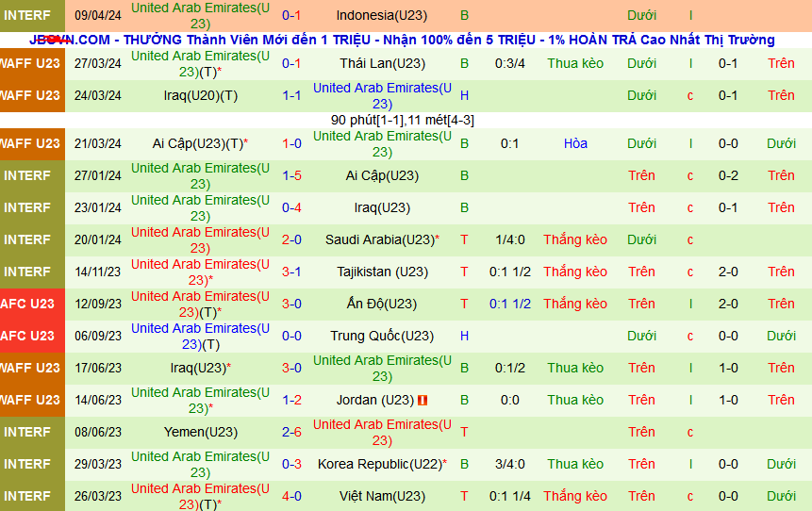Viewport: 812px width, 511px height.
Task: Click the red card icon beside Jordan (U23)
Action: (423, 401)
